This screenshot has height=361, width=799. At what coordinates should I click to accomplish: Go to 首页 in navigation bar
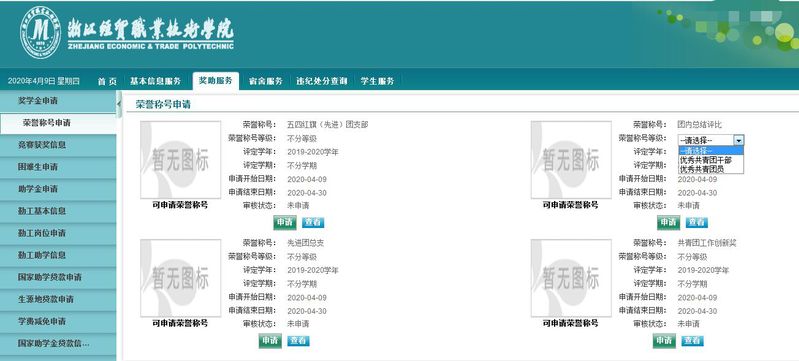(x=107, y=81)
